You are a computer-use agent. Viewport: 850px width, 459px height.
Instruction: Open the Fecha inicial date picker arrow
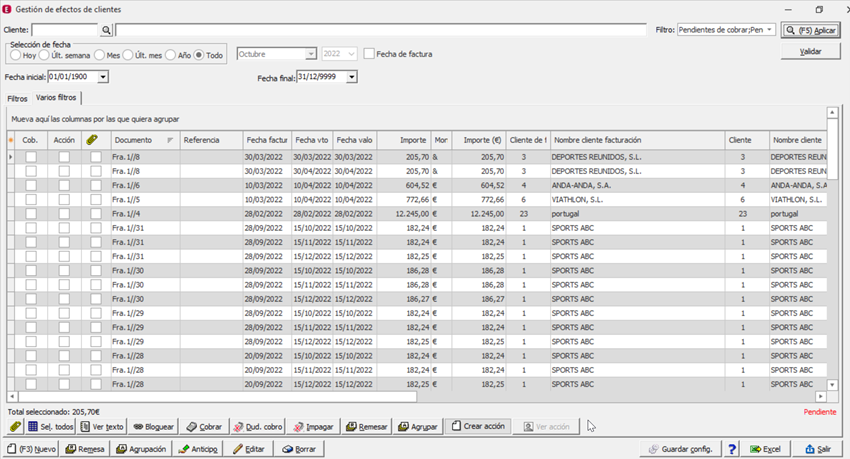point(103,77)
